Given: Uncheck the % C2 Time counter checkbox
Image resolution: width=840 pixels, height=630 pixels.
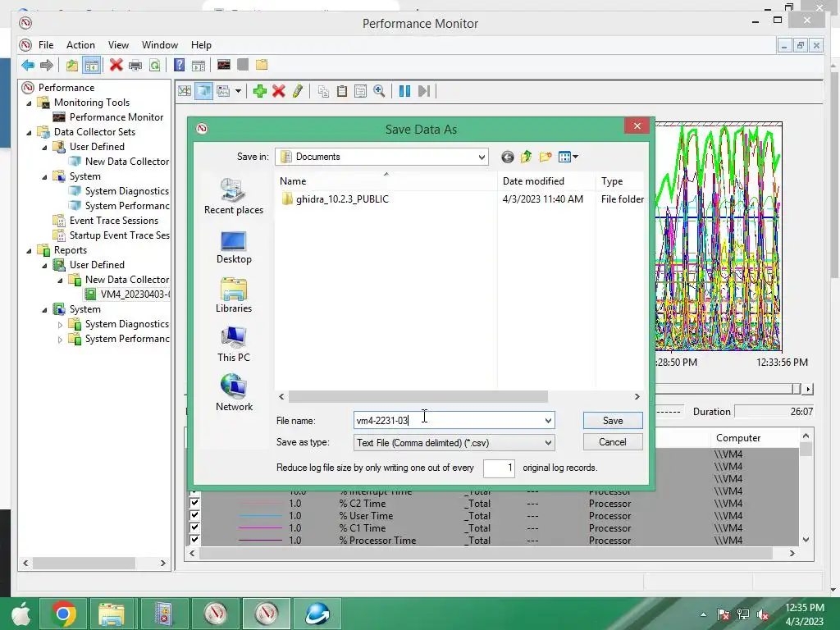Looking at the screenshot, I should click(x=194, y=503).
